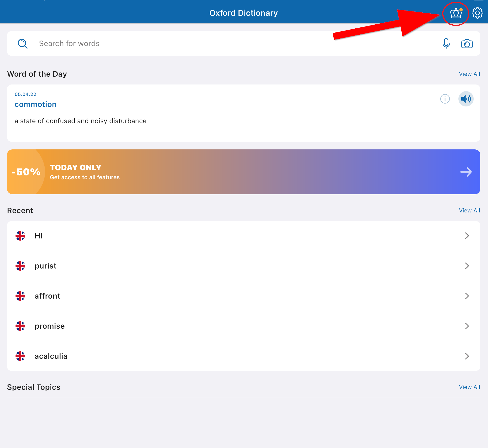Open settings gear icon

click(x=477, y=13)
